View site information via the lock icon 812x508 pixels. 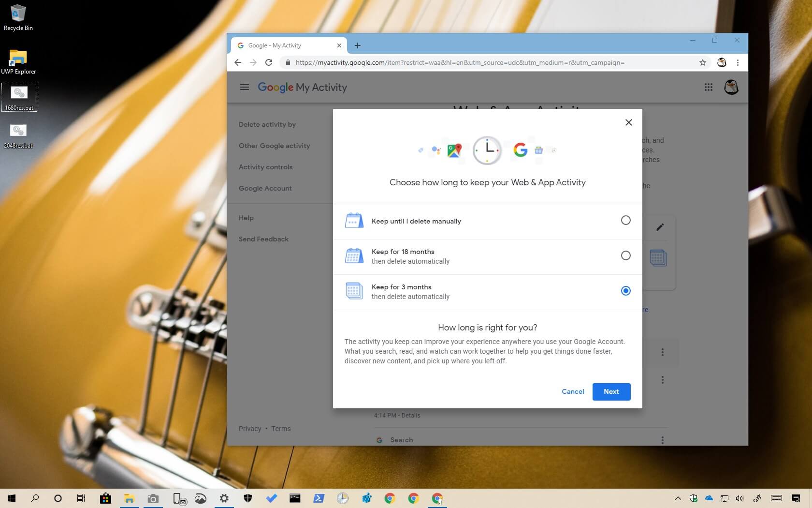(288, 62)
